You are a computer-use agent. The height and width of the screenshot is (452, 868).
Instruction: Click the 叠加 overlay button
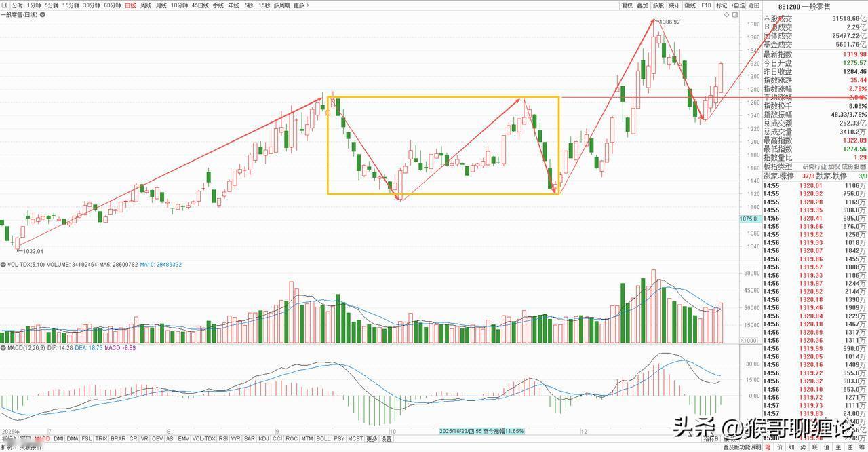click(643, 5)
